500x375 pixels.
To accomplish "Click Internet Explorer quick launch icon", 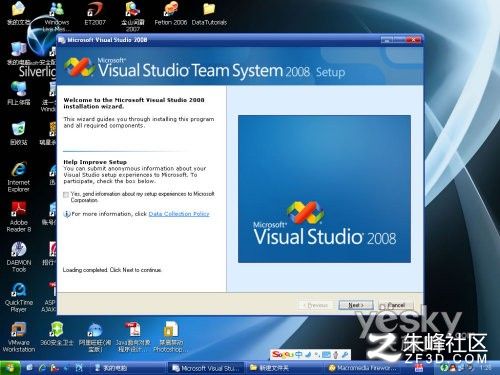I will point(42,368).
